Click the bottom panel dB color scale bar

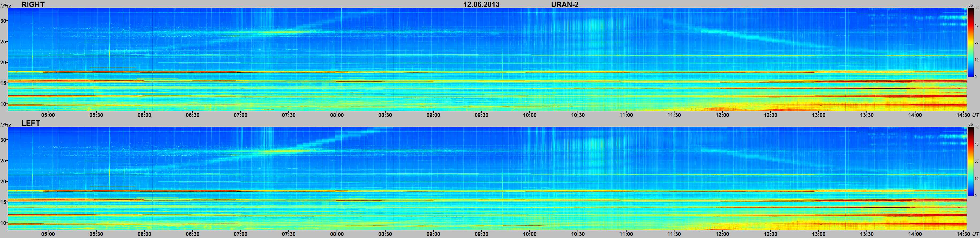(971, 161)
